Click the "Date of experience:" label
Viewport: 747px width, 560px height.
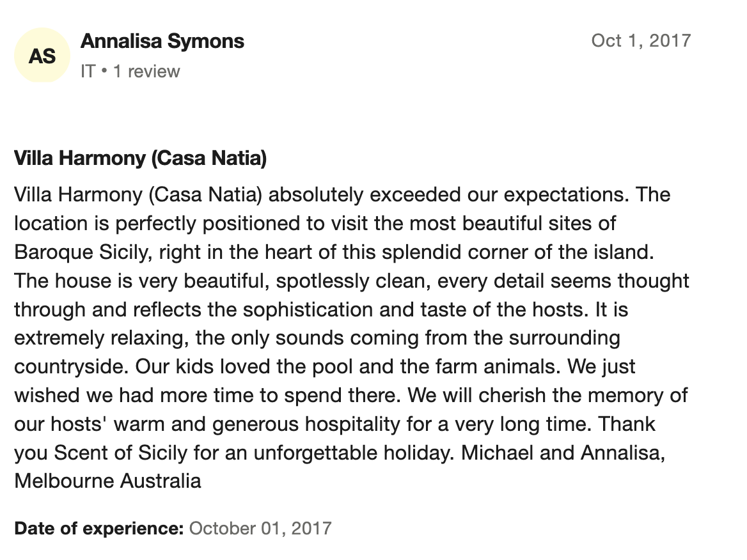[x=99, y=529]
